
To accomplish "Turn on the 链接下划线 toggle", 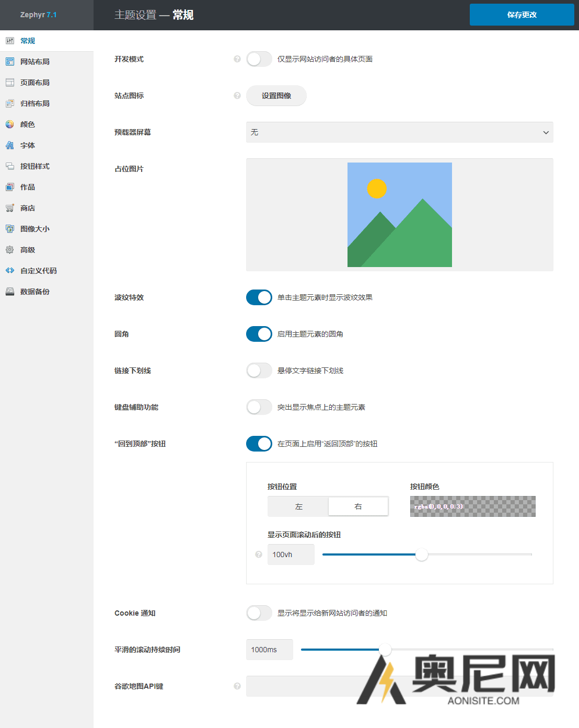I will 259,371.
